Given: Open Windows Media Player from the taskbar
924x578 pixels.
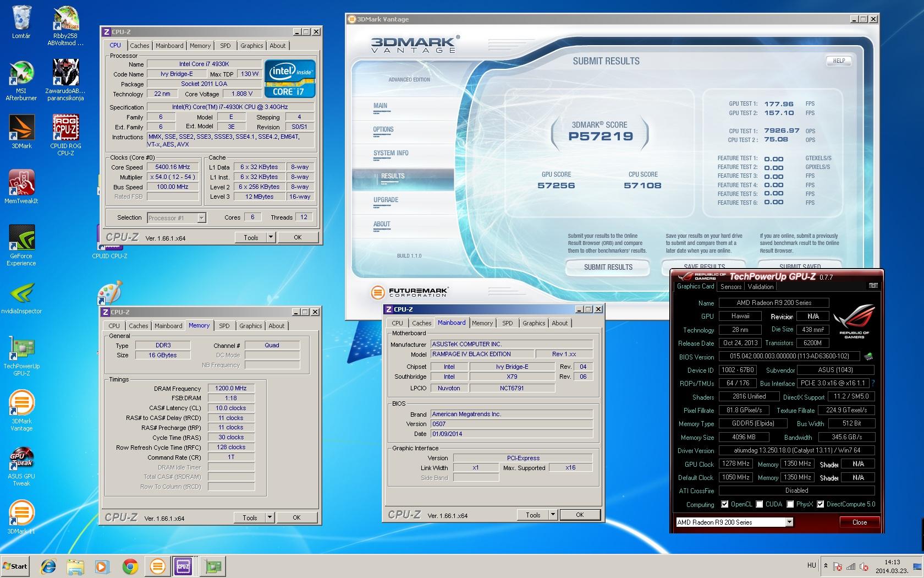Looking at the screenshot, I should pyautogui.click(x=103, y=566).
